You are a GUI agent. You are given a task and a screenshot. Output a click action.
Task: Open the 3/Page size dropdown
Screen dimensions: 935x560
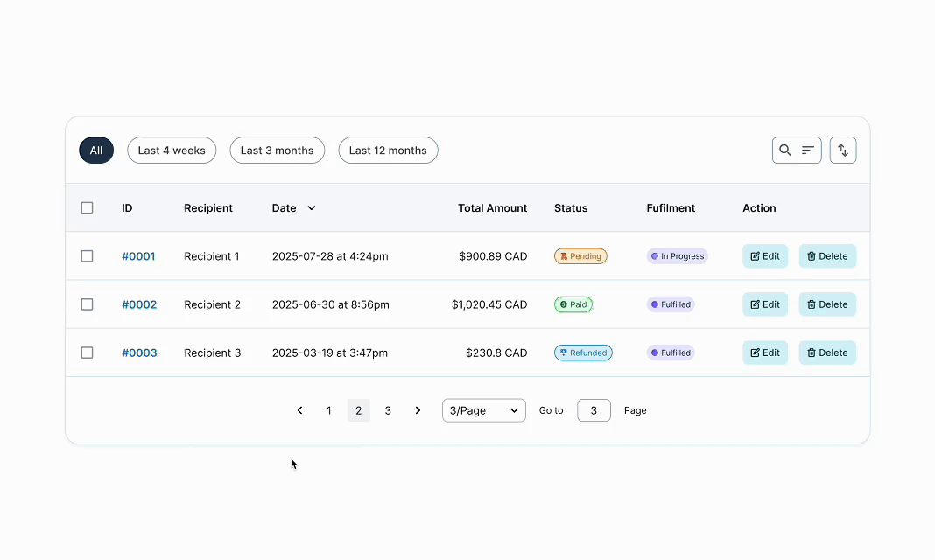point(483,410)
